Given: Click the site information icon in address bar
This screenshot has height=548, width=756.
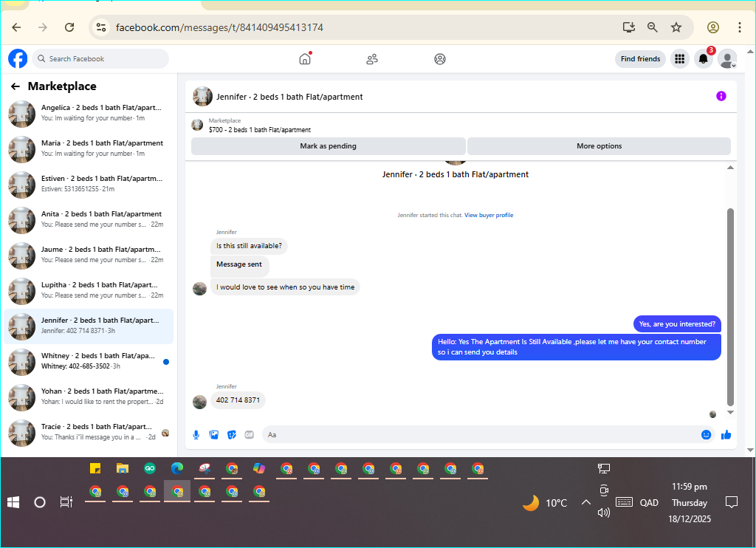Looking at the screenshot, I should [100, 27].
